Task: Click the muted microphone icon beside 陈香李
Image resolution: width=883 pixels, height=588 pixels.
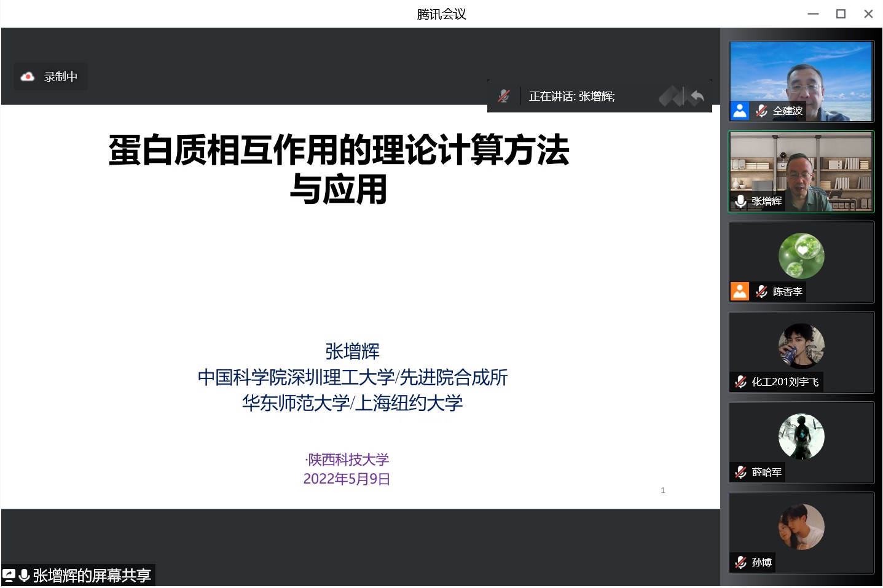Action: [x=762, y=291]
